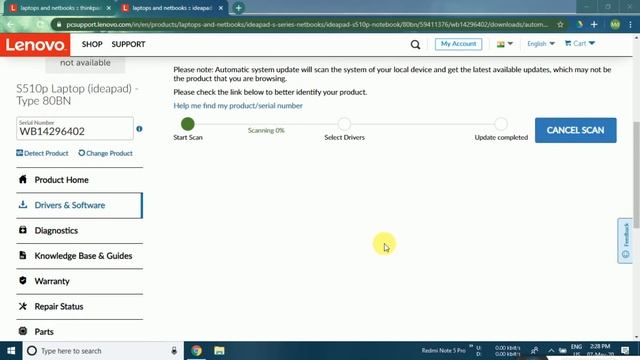640x360 pixels.
Task: Switch to the thinkpad browser tab
Action: (x=60, y=8)
